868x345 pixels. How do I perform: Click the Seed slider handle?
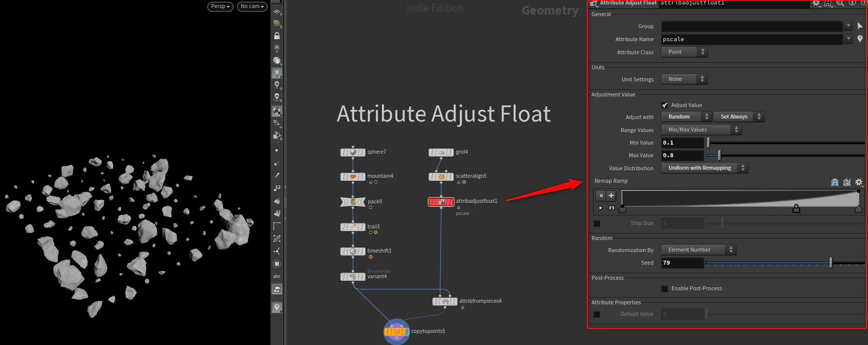(x=831, y=263)
